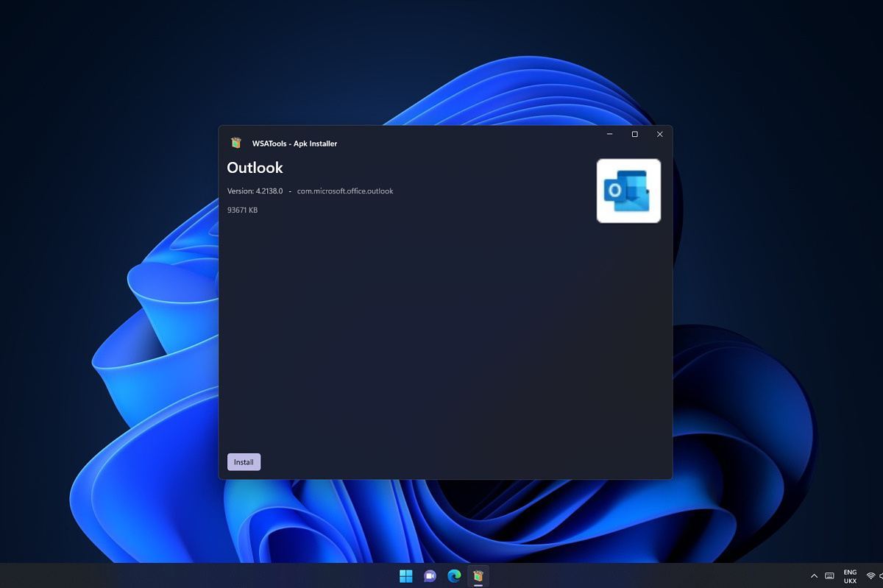This screenshot has height=588, width=883.
Task: Expand the hidden system tray icons chevron
Action: coord(814,576)
